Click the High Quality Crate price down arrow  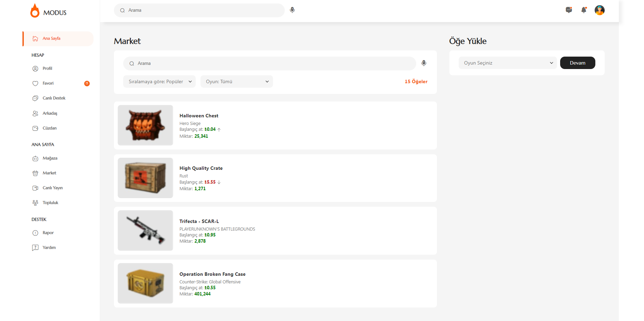point(219,182)
